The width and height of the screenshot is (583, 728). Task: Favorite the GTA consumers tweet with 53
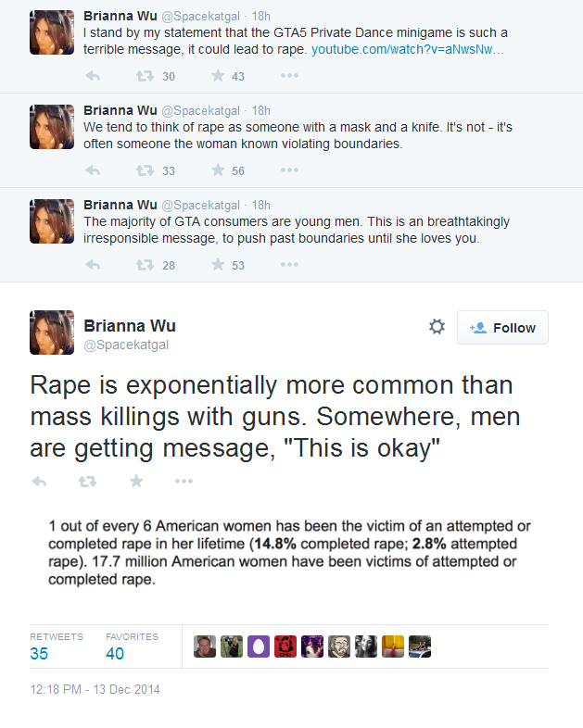(218, 264)
